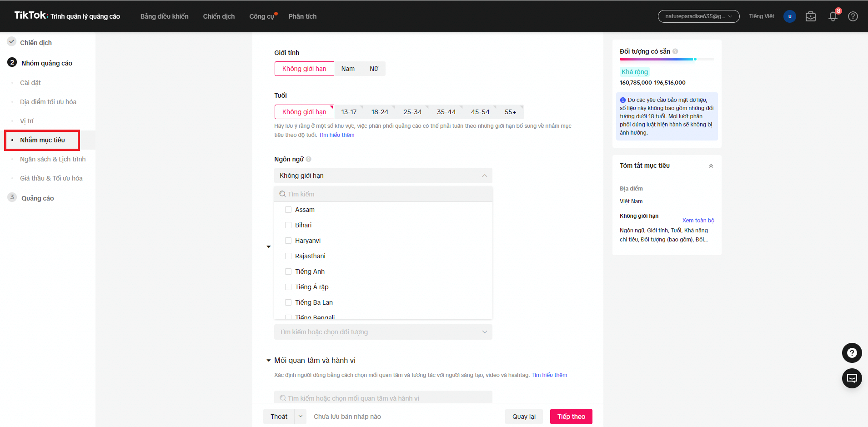Select age range 18-24
The height and width of the screenshot is (427, 868).
tap(380, 112)
